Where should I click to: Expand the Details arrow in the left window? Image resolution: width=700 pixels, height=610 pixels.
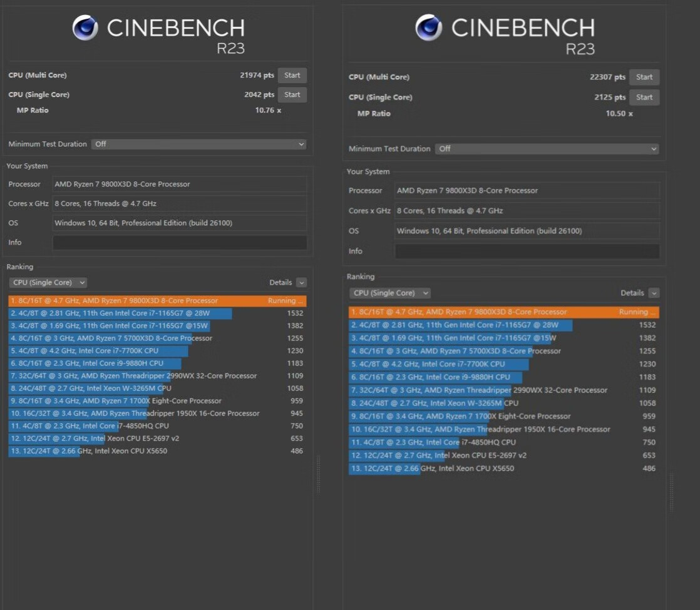click(301, 282)
